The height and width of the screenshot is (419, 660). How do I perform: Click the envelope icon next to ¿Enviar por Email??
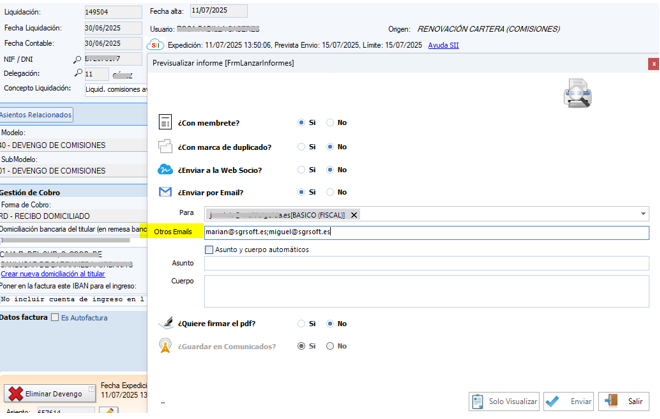pos(166,192)
